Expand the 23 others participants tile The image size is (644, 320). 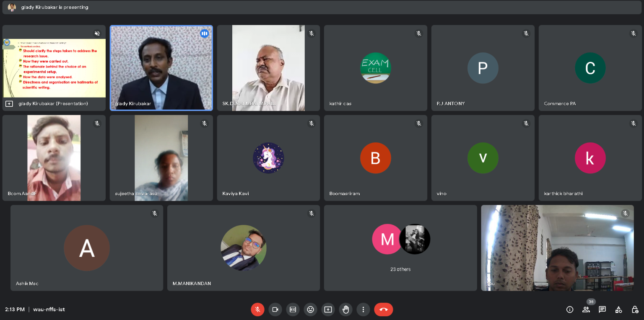click(400, 248)
